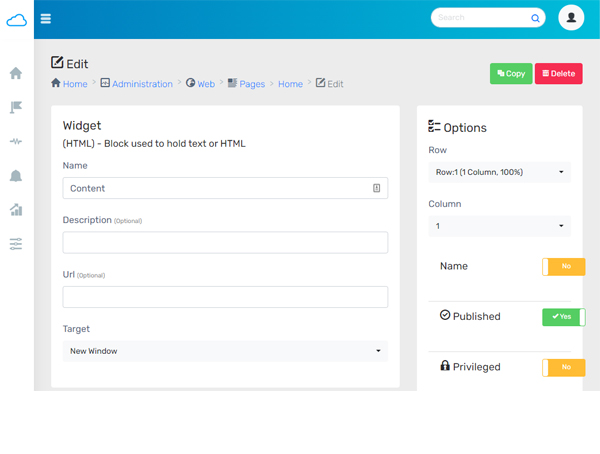Toggle the hamburger menu icon

46,18
